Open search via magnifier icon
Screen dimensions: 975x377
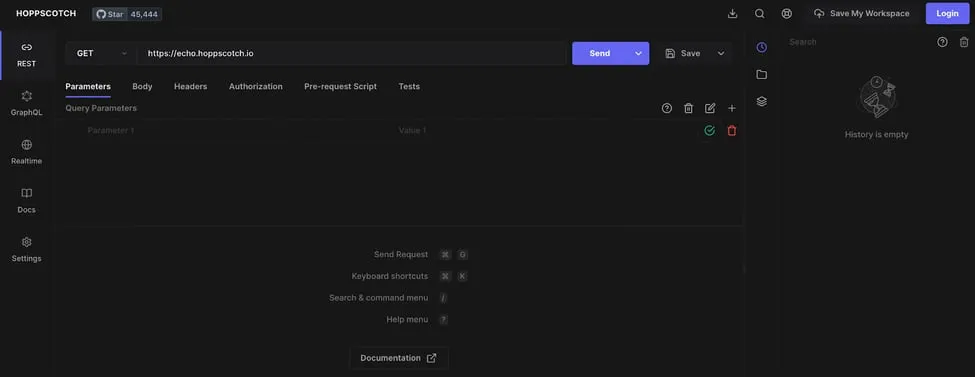coord(759,14)
